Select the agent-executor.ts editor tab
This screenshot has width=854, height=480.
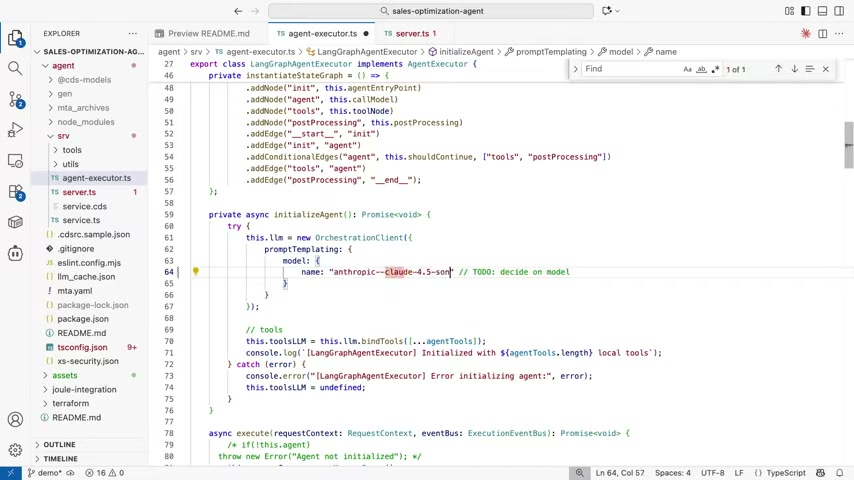coord(321,34)
